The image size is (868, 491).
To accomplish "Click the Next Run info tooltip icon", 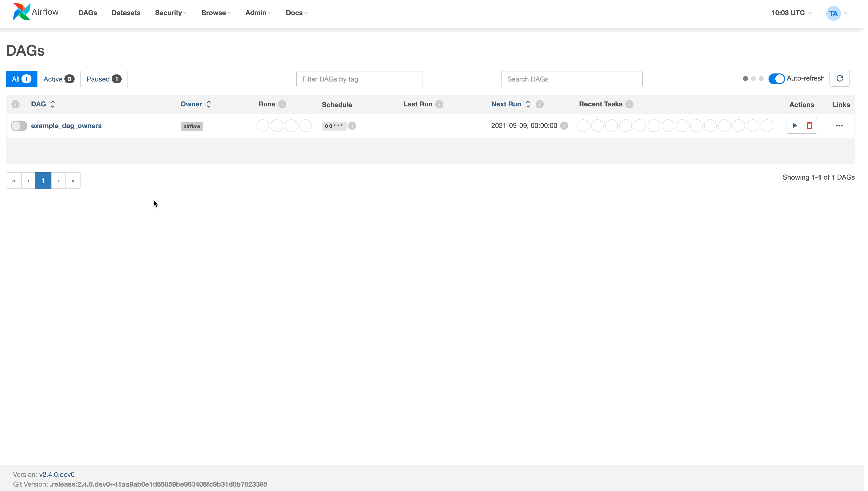I will click(540, 104).
